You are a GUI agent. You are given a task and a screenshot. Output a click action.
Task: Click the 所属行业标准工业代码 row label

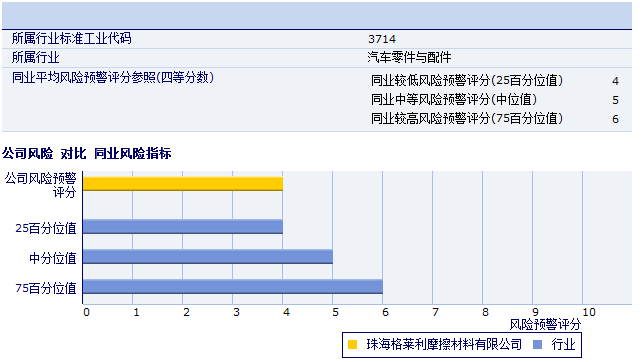tap(71, 38)
